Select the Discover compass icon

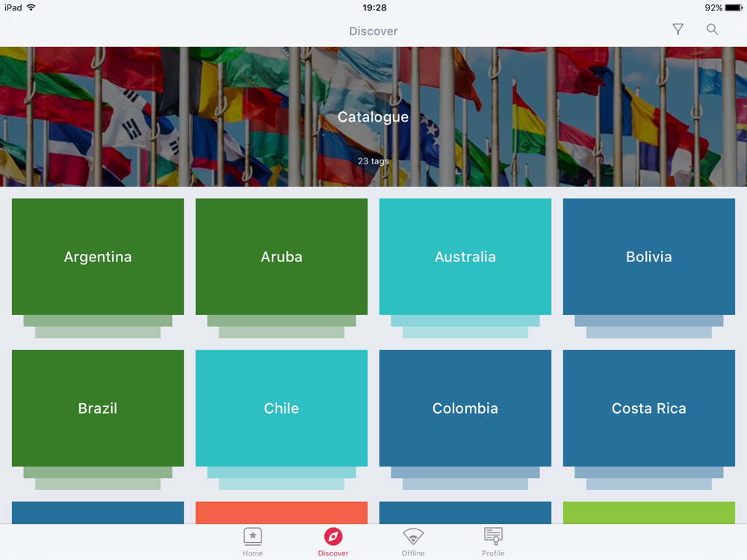333,537
